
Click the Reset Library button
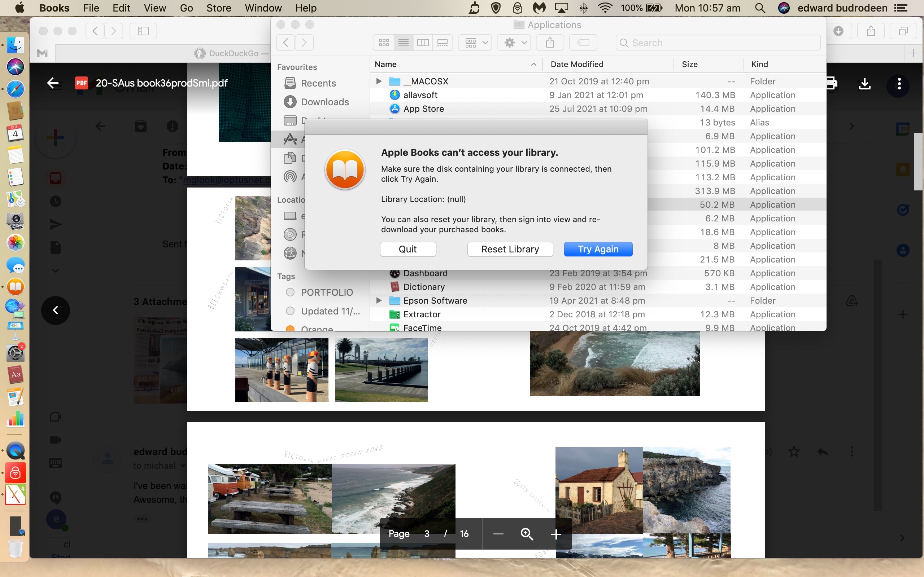510,249
